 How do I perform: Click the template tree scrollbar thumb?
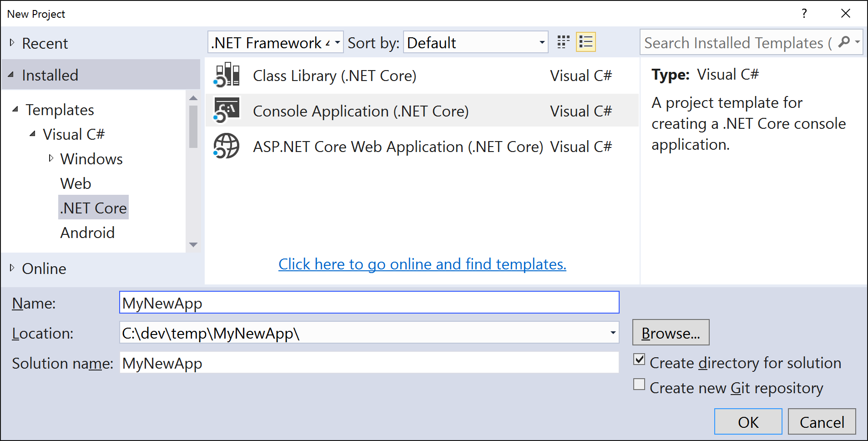[193, 127]
